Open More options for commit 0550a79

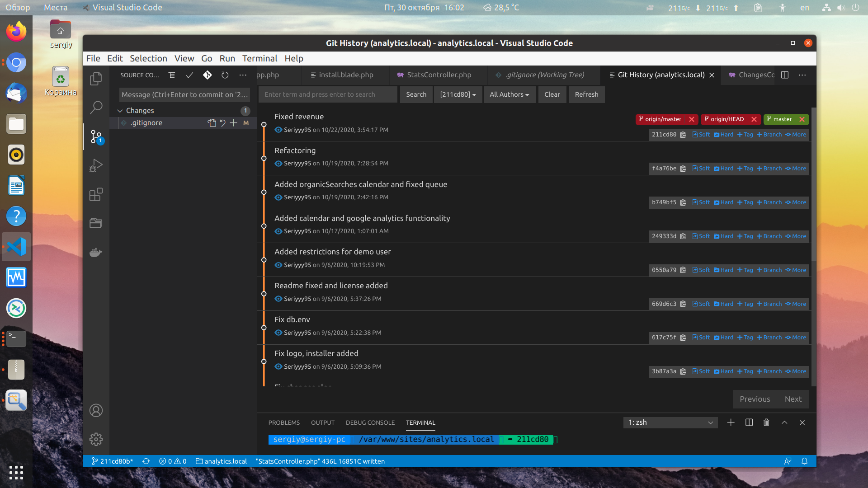point(796,270)
